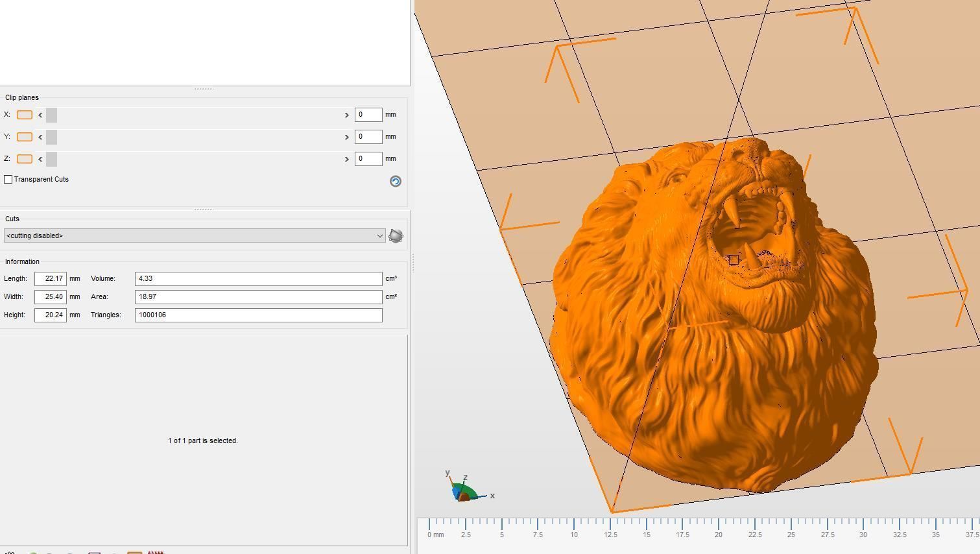Click the Width value field 25.40
The image size is (980, 554).
[51, 296]
